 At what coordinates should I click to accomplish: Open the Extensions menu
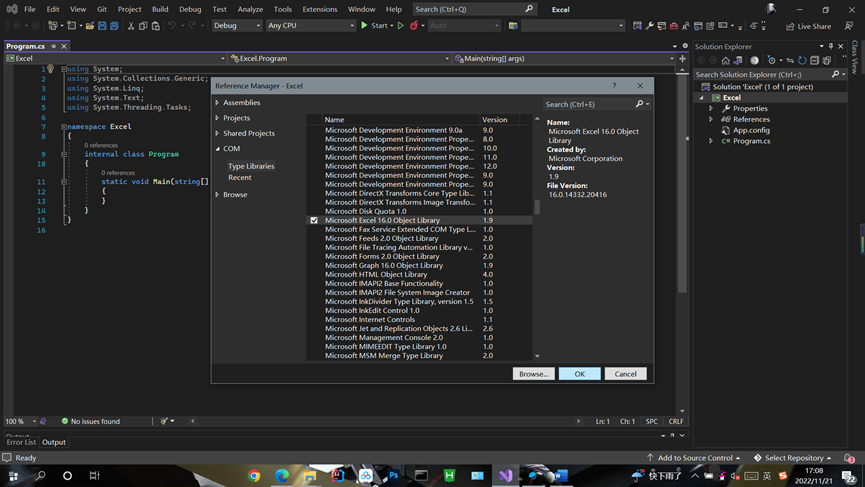319,9
